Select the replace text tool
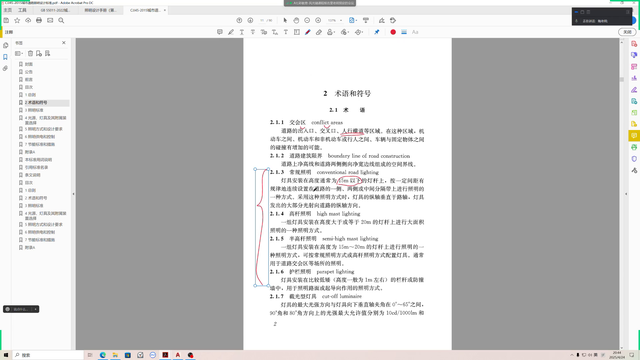 [x=264, y=32]
